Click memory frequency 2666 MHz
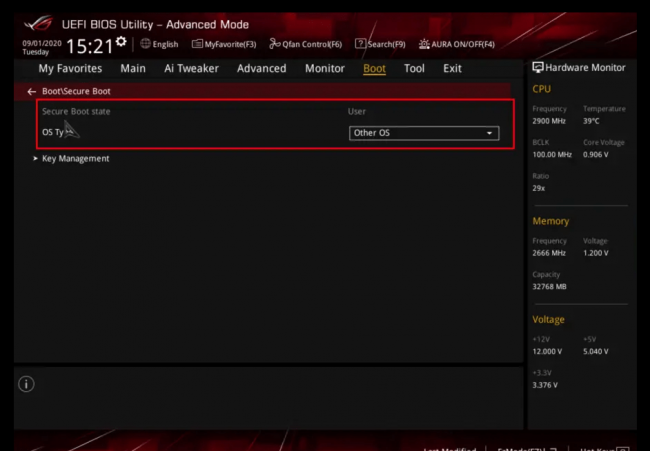This screenshot has height=451, width=650. pos(549,253)
